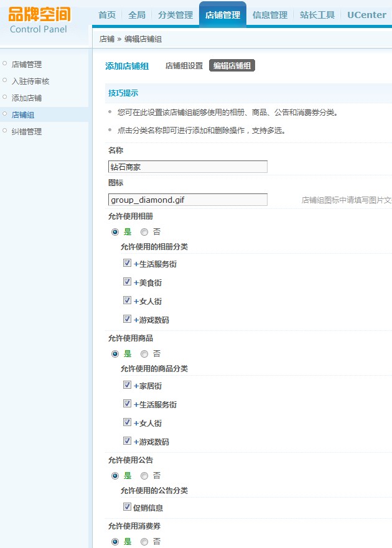This screenshot has height=548, width=392.
Task: Click 技巧提示 heading
Action: pyautogui.click(x=123, y=93)
